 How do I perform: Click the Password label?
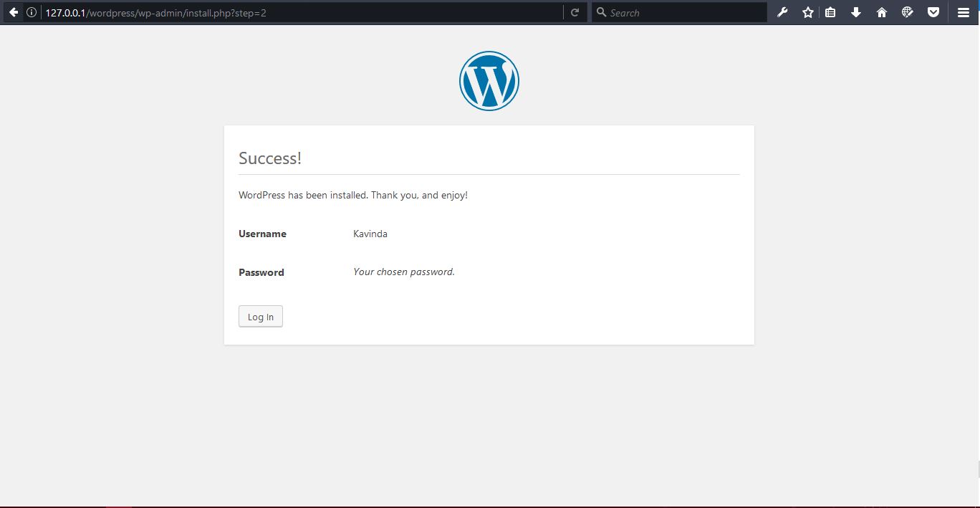click(x=261, y=272)
